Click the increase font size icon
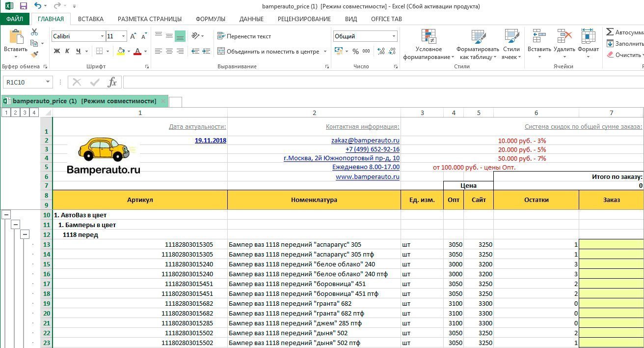This screenshot has width=644, height=348. click(x=134, y=36)
